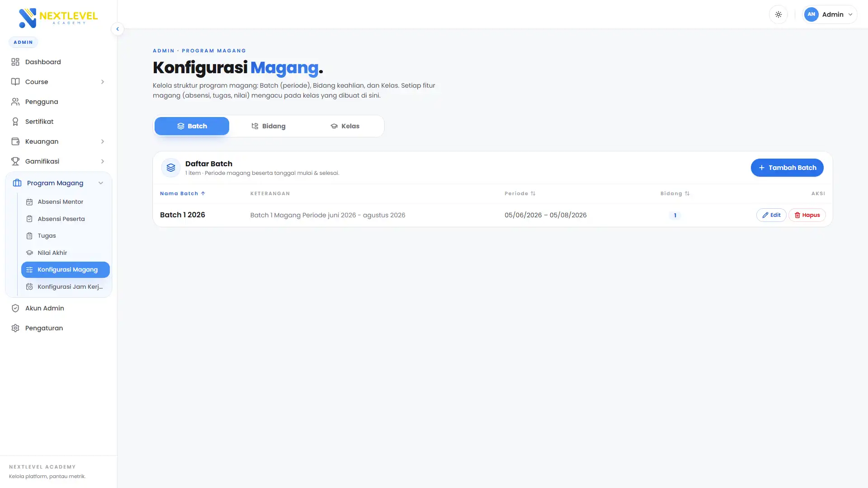
Task: Click the Keuangan wallet icon
Action: (15, 141)
